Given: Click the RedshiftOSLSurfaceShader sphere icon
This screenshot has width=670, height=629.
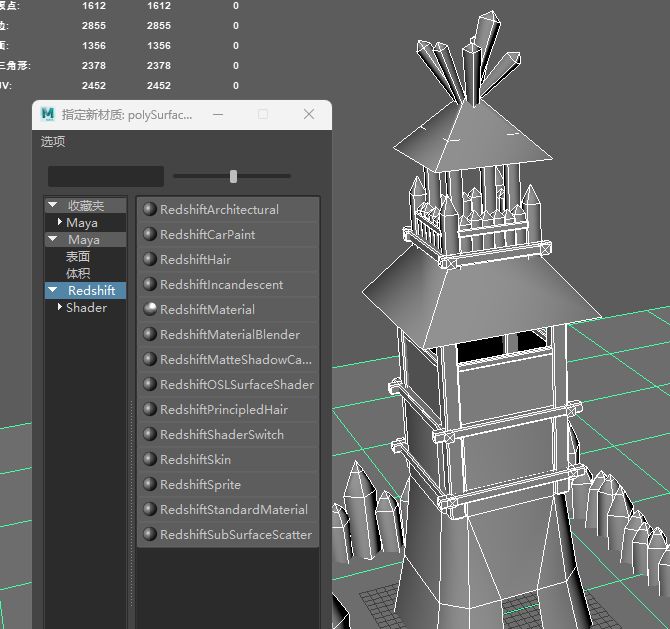Looking at the screenshot, I should tap(150, 384).
